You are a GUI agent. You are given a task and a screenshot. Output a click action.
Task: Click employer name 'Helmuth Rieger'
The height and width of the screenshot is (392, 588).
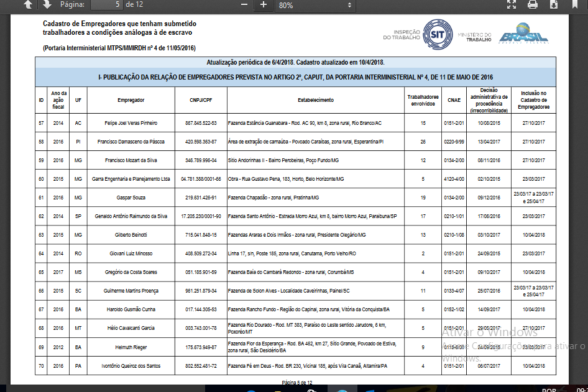click(131, 347)
